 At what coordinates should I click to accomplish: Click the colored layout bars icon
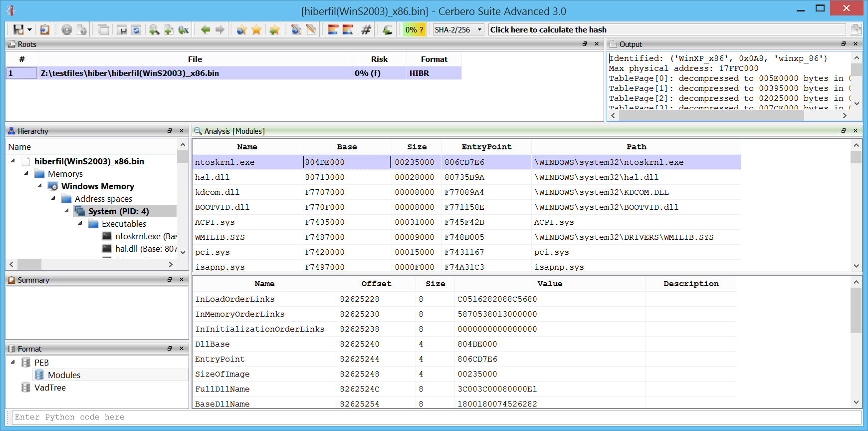click(333, 29)
